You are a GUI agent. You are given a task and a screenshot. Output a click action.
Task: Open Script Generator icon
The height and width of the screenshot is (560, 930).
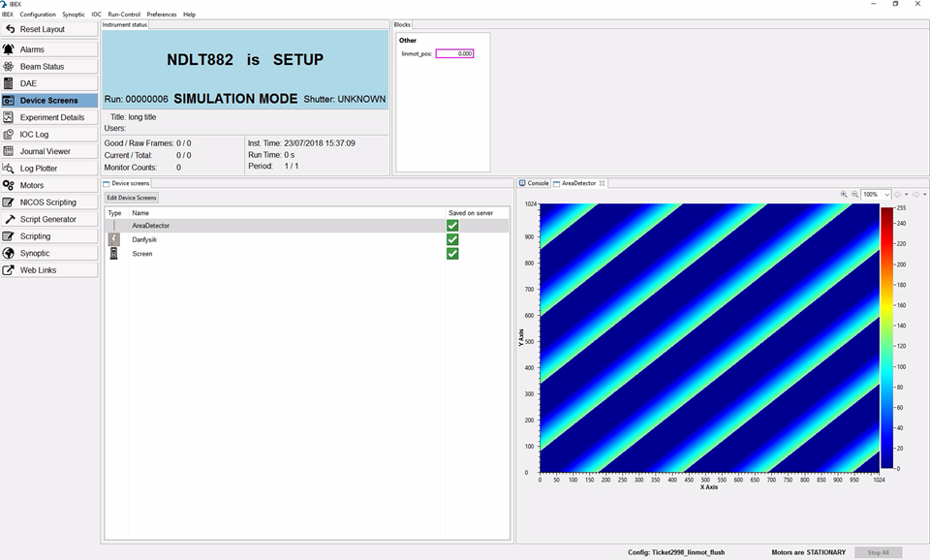[9, 219]
